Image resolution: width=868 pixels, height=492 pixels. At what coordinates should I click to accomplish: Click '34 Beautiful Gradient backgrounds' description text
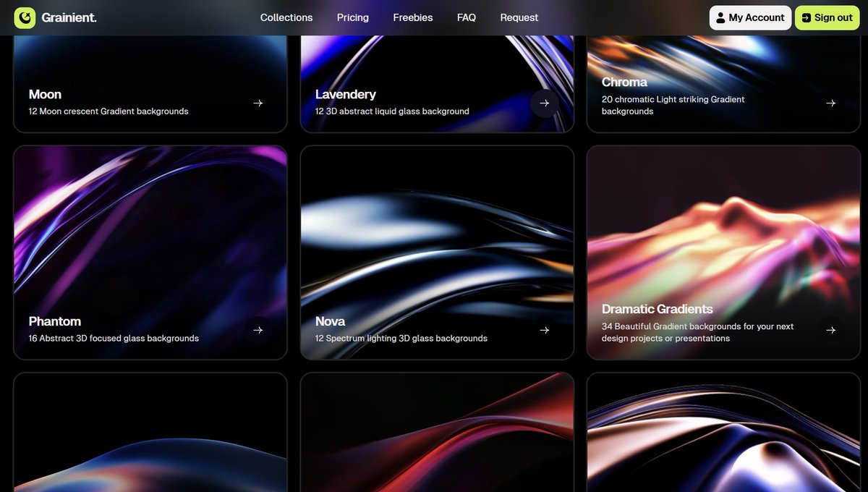698,333
